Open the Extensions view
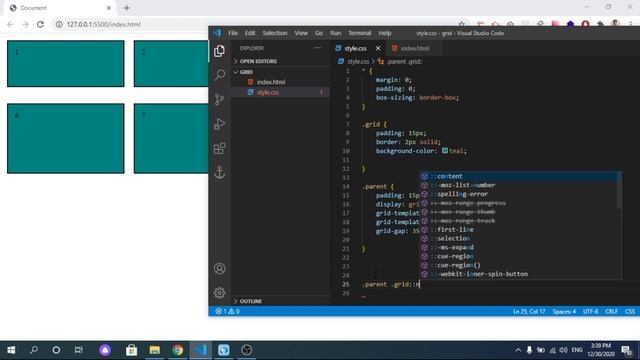This screenshot has width=640, height=360. [x=219, y=148]
